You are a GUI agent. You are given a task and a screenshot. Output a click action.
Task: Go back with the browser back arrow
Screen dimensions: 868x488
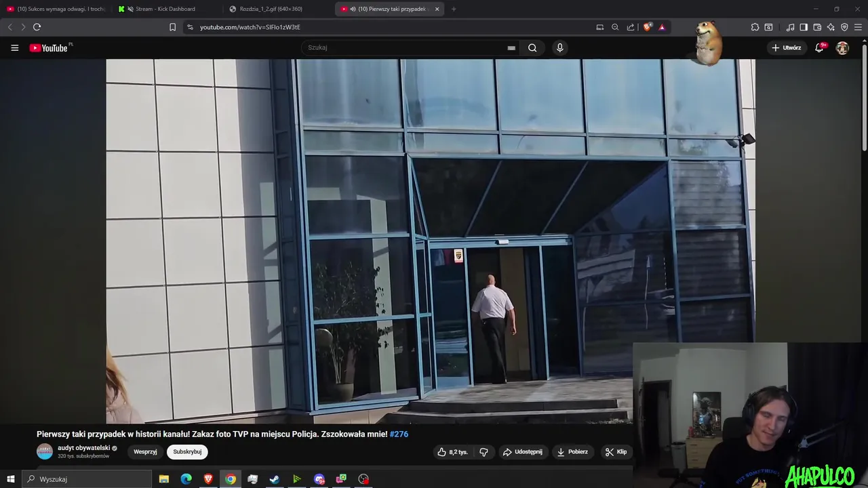[9, 27]
